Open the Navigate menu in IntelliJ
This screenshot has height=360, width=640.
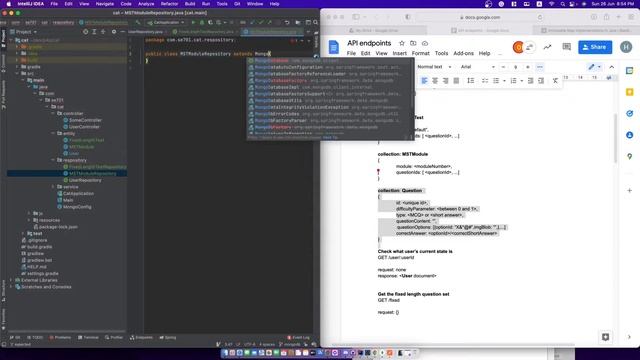104,4
